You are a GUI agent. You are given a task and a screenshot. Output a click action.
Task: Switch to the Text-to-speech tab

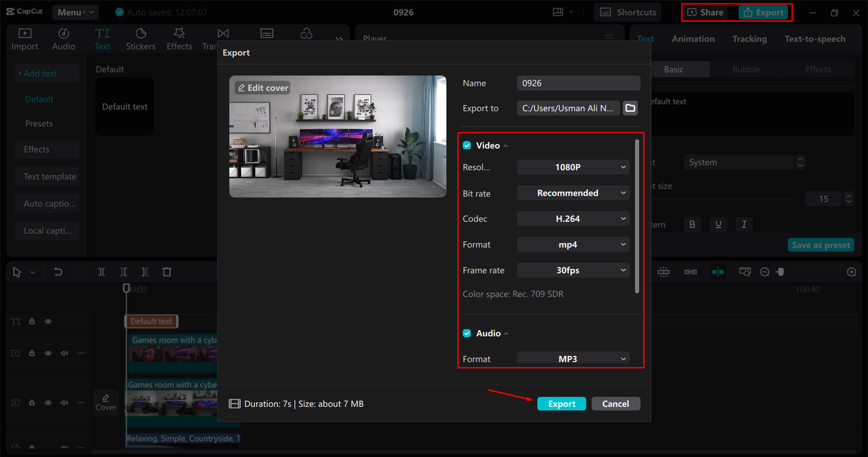coord(815,39)
